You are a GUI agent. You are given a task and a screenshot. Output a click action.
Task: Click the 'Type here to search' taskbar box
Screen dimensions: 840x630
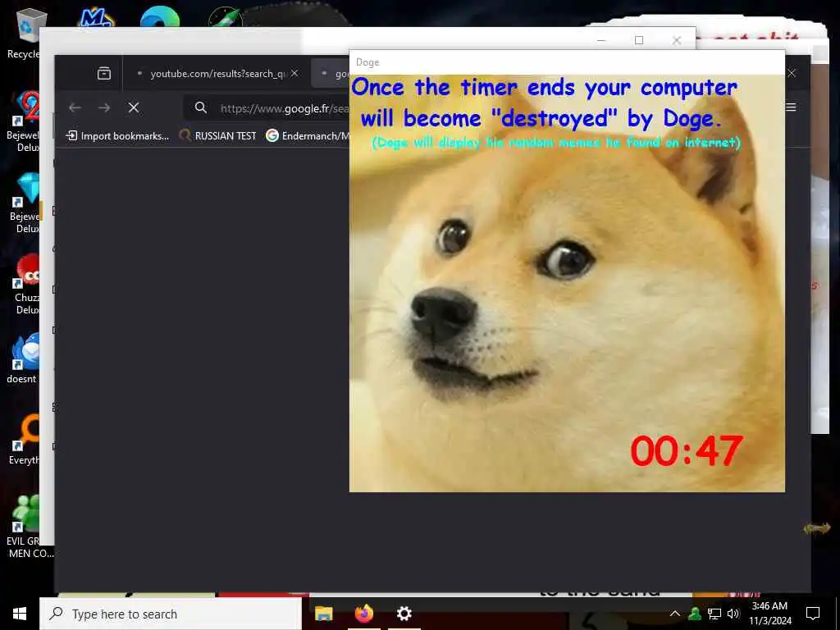pyautogui.click(x=171, y=614)
